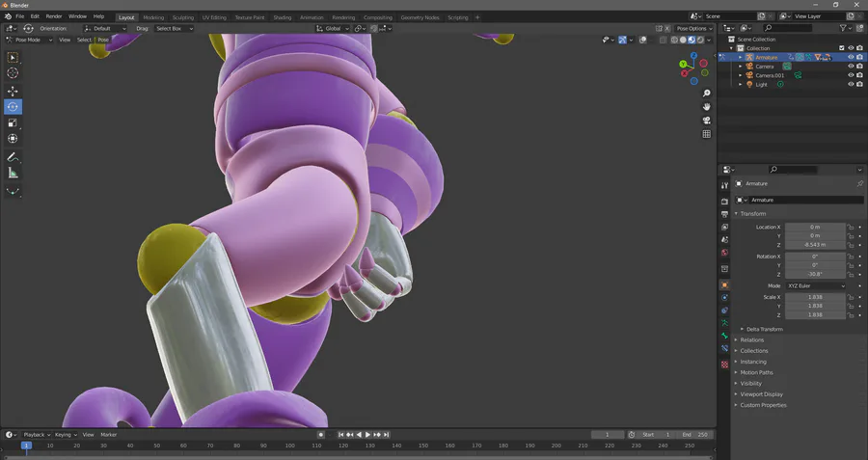Open the Pose menu in viewport header
The width and height of the screenshot is (868, 460).
103,40
